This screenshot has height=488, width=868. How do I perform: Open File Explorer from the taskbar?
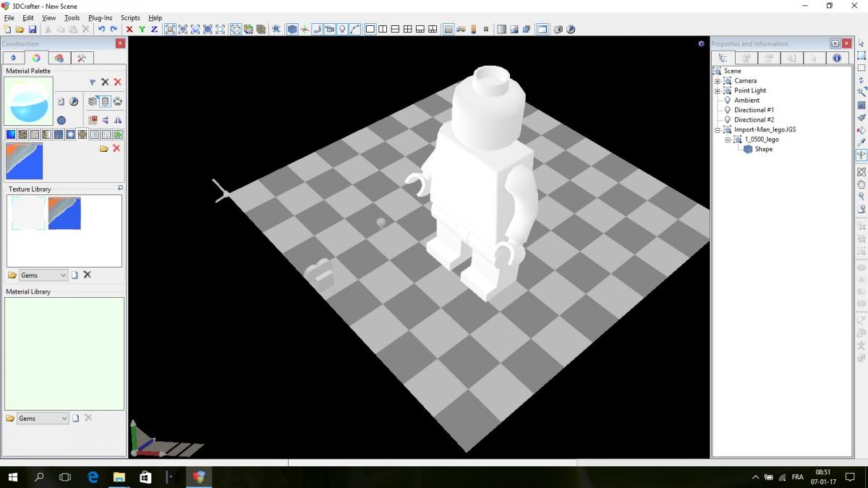tap(119, 477)
